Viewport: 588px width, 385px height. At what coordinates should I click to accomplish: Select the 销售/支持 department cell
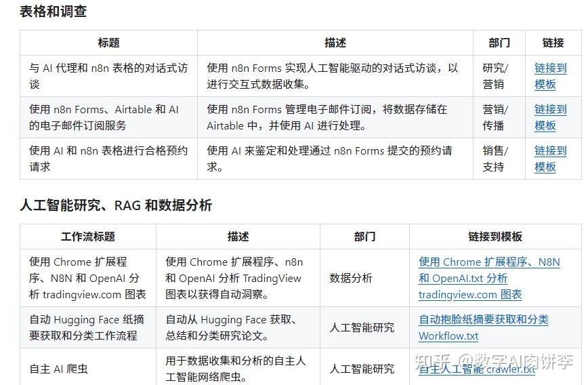tap(499, 159)
